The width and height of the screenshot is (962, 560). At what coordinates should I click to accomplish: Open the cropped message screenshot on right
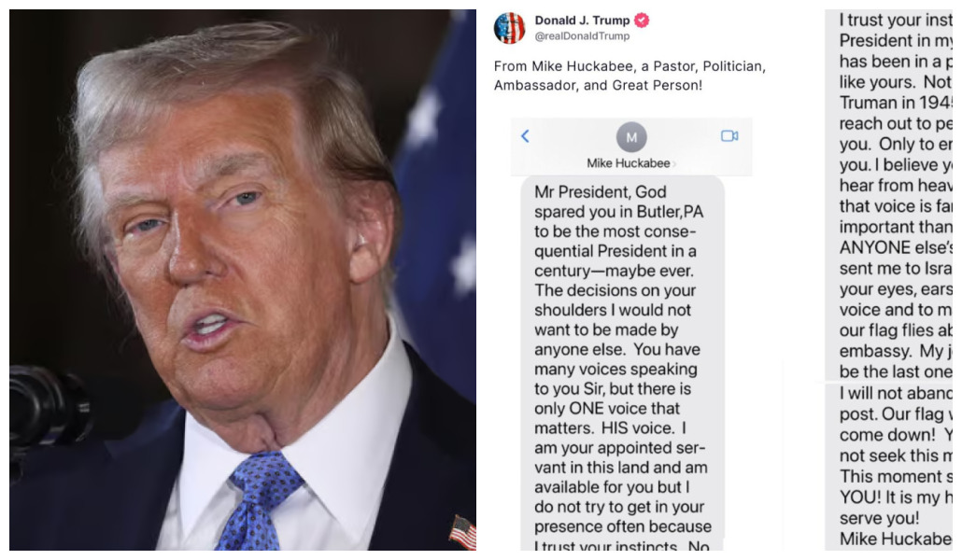[x=889, y=280]
